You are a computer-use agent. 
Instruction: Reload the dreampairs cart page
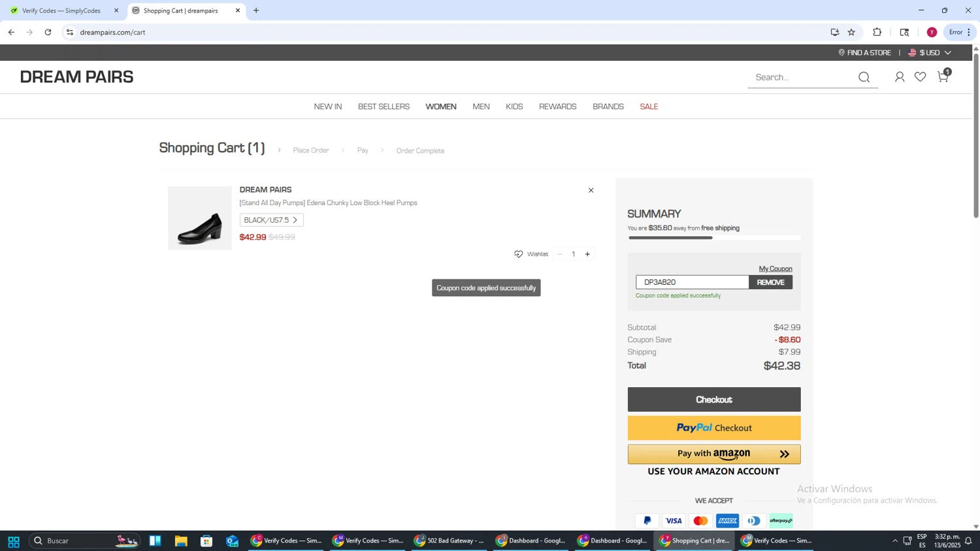point(48,32)
